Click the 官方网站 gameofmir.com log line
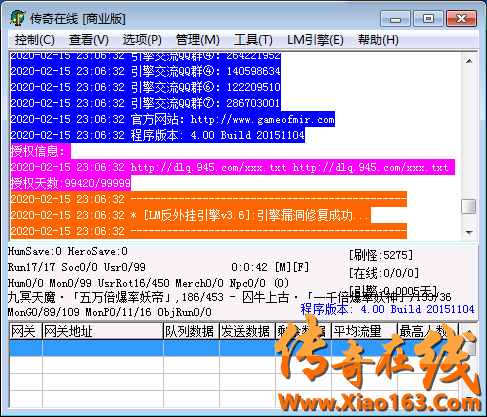The height and width of the screenshot is (417, 487). point(173,119)
